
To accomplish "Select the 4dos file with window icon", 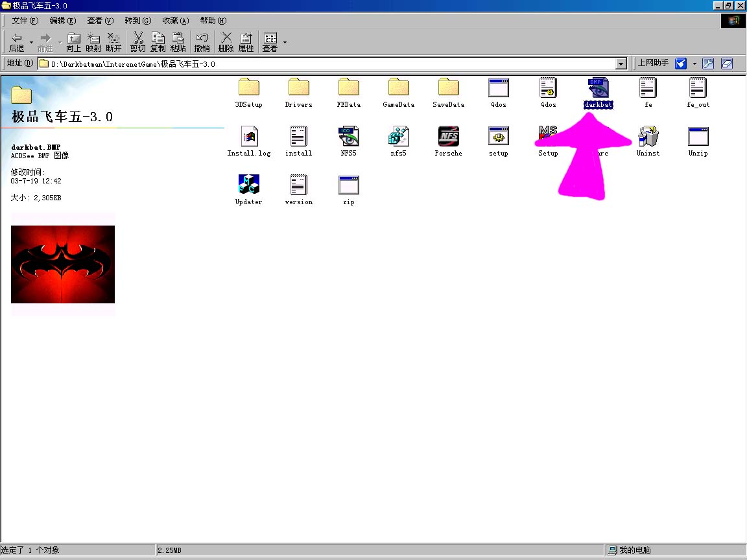I will 498,93.
